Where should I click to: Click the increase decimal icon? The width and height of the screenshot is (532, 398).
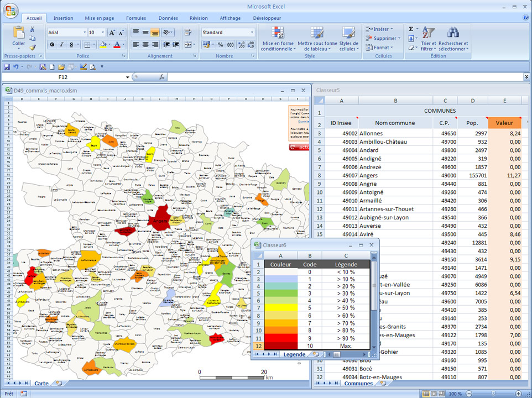(242, 44)
